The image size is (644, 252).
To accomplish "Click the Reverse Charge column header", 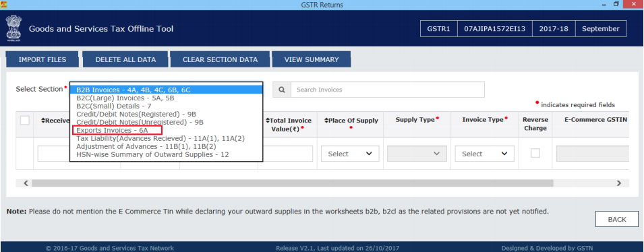I will tap(535, 123).
